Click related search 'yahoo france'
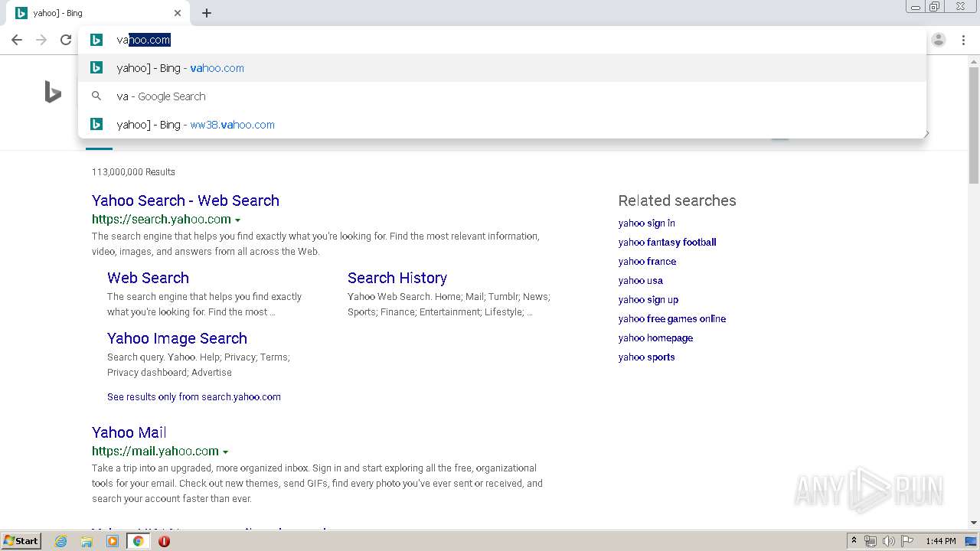Screen dimensions: 980x551 [647, 261]
